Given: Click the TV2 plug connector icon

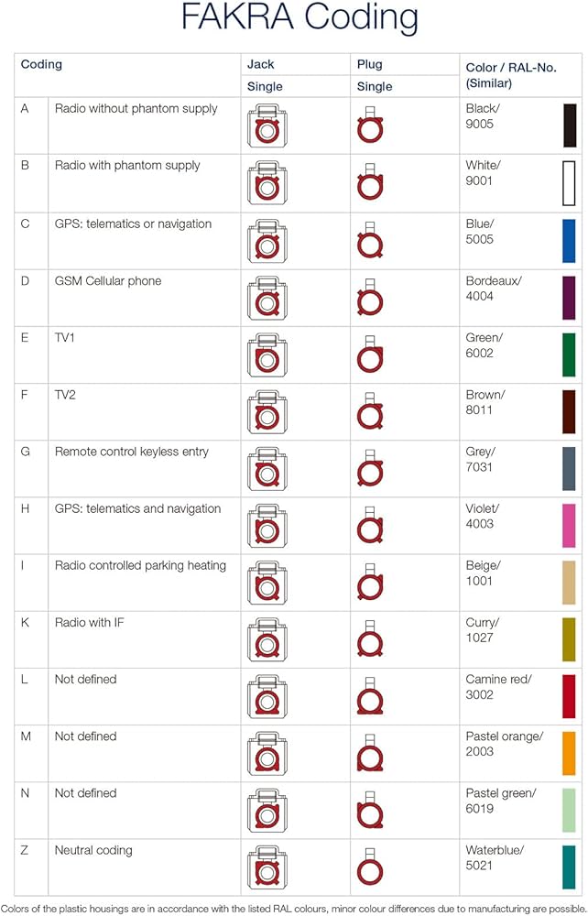Looking at the screenshot, I should click(370, 412).
